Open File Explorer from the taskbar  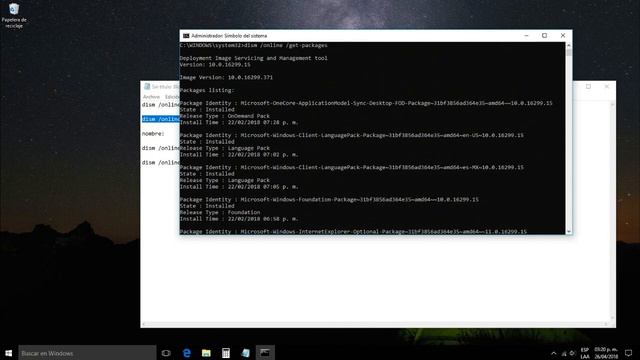pyautogui.click(x=206, y=353)
